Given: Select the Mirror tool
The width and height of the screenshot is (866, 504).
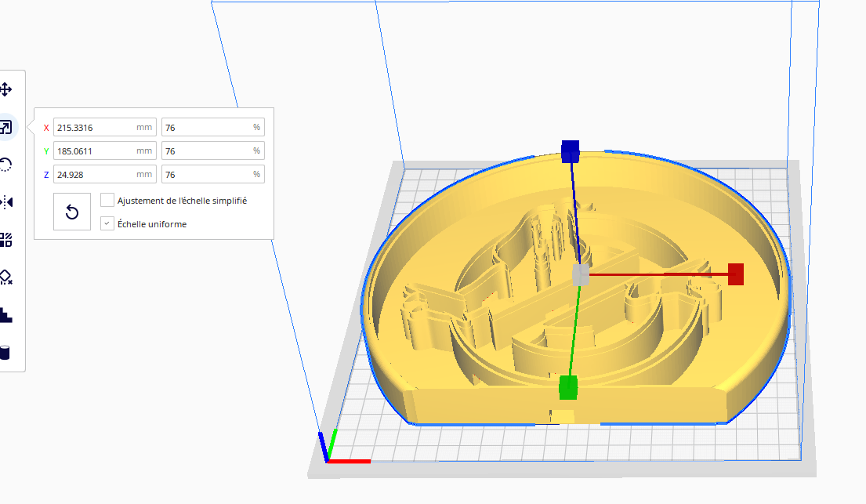Looking at the screenshot, I should coord(5,202).
